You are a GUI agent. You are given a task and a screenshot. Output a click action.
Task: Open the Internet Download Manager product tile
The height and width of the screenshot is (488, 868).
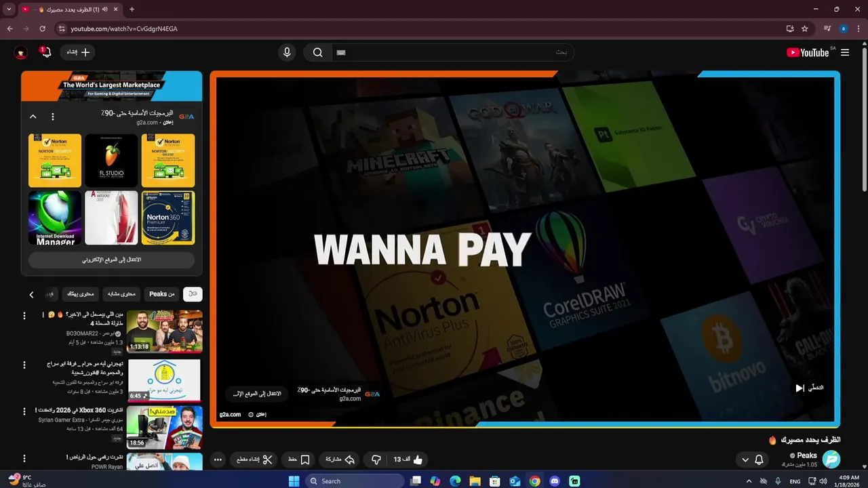pos(55,218)
